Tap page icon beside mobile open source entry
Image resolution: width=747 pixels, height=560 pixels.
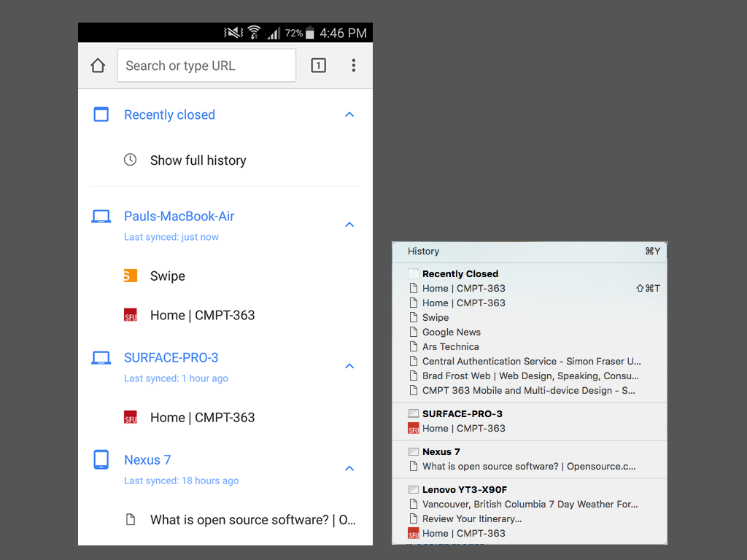point(131,519)
